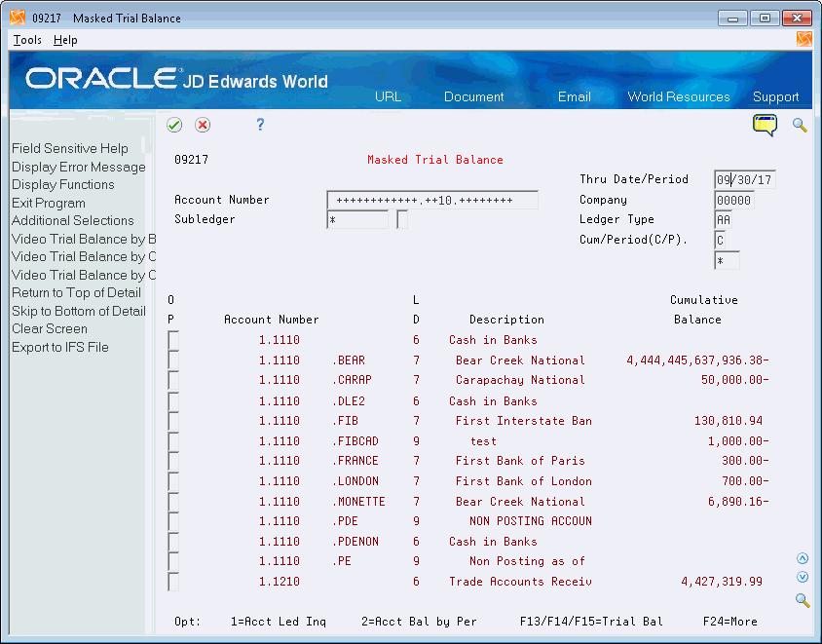Click the Ledger Type field
This screenshot has height=644, width=822.
point(723,220)
